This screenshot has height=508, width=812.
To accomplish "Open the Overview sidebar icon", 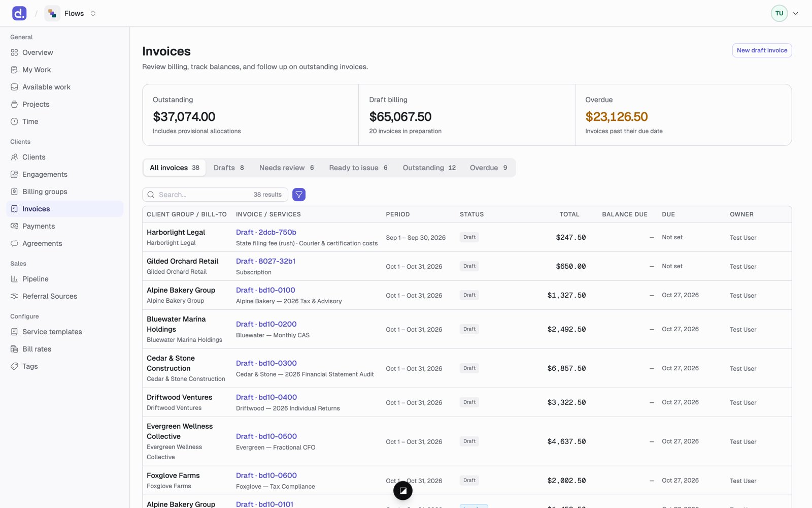I will click(x=14, y=52).
